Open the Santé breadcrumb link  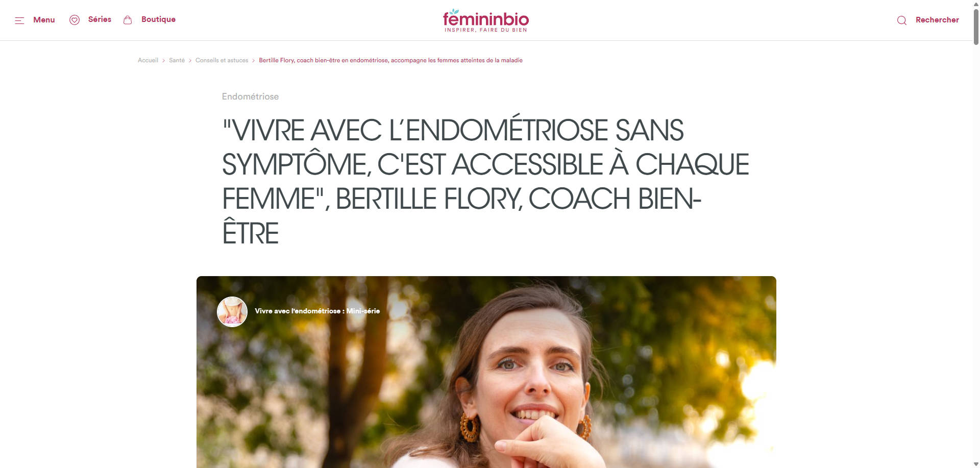point(177,60)
